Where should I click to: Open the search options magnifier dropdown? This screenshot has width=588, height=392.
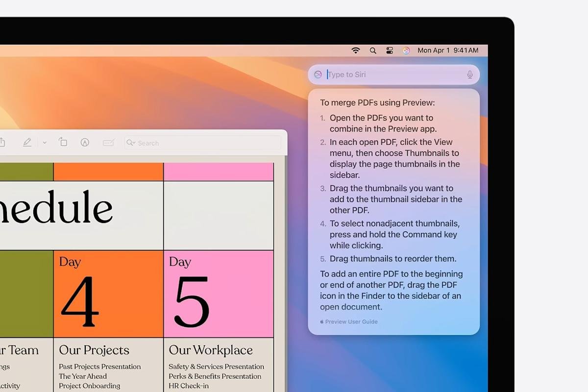(x=131, y=143)
